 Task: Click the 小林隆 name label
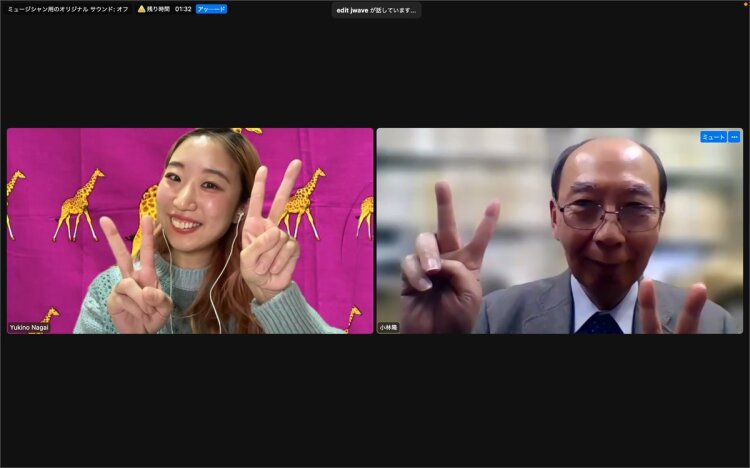coord(388,327)
